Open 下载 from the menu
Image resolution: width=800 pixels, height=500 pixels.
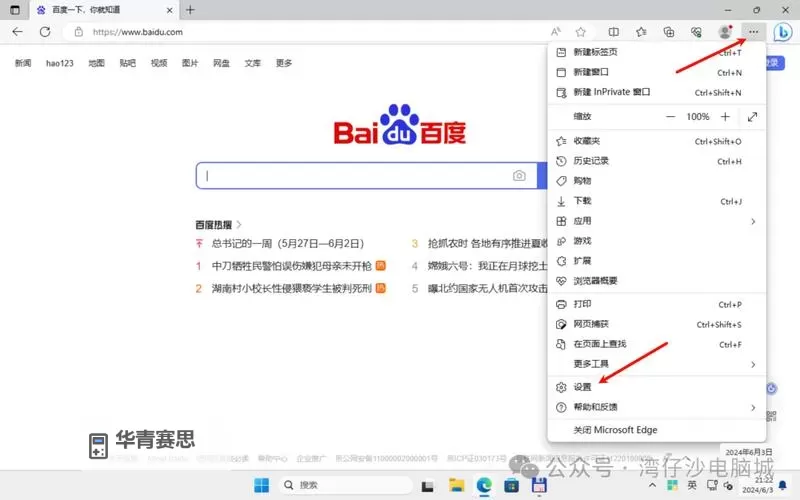pos(656,201)
